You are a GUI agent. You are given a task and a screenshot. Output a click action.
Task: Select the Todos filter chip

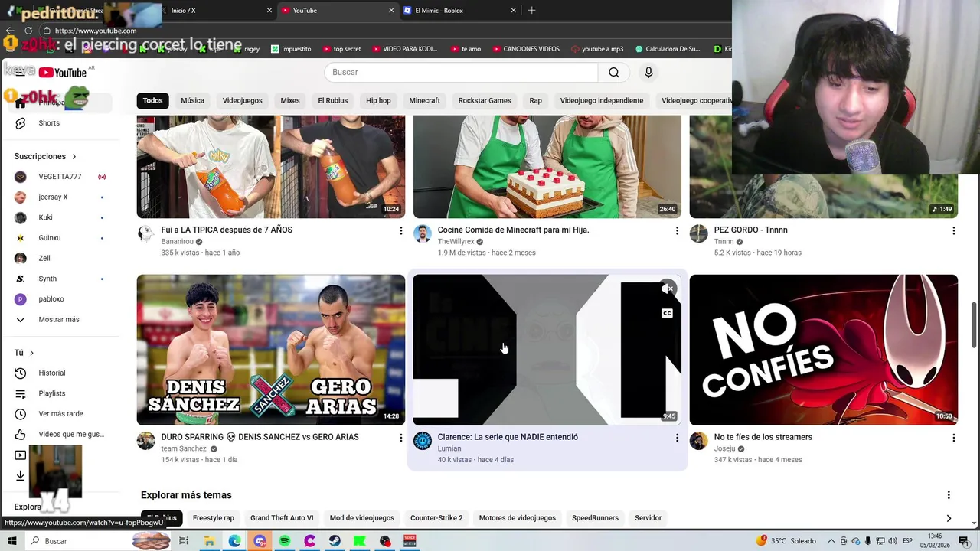click(152, 100)
